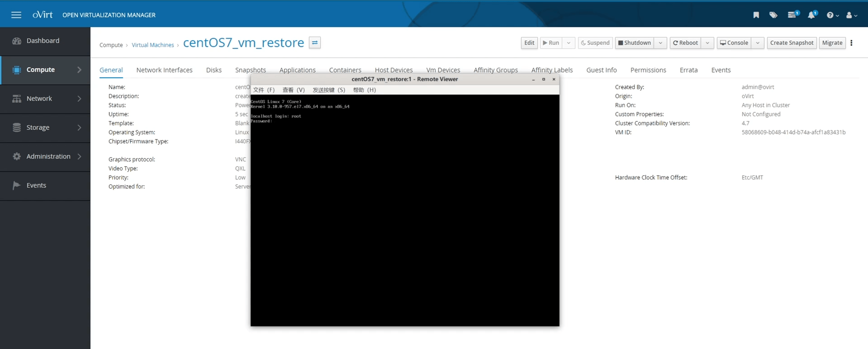Click the Etc/GMT clock offset value

click(x=752, y=178)
